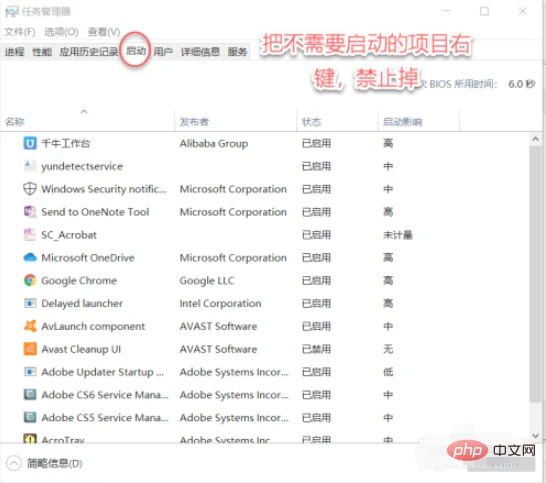
Task: Select Delayed launcher entry
Action: 82,303
